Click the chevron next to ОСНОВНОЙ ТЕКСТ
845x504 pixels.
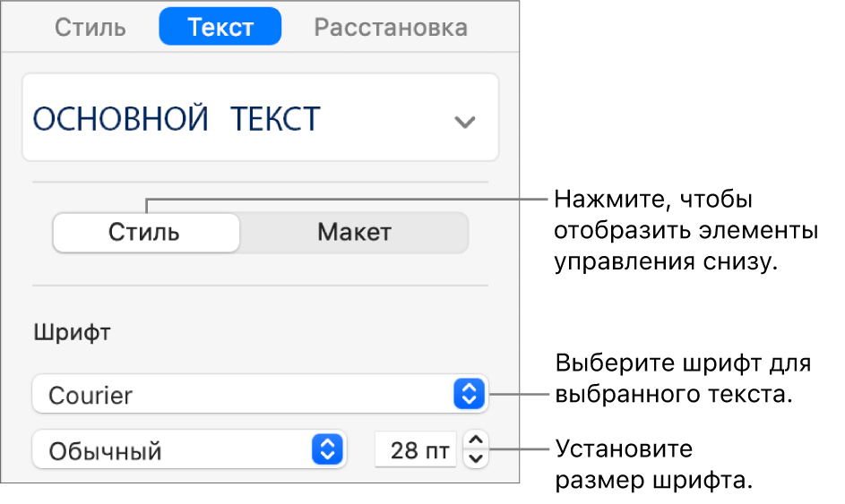(x=464, y=122)
